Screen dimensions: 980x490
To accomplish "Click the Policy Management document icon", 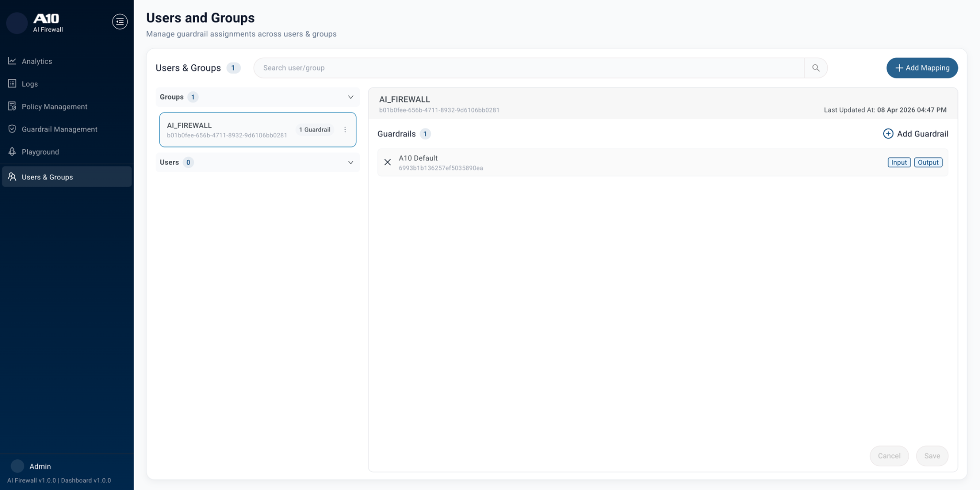I will pos(12,106).
